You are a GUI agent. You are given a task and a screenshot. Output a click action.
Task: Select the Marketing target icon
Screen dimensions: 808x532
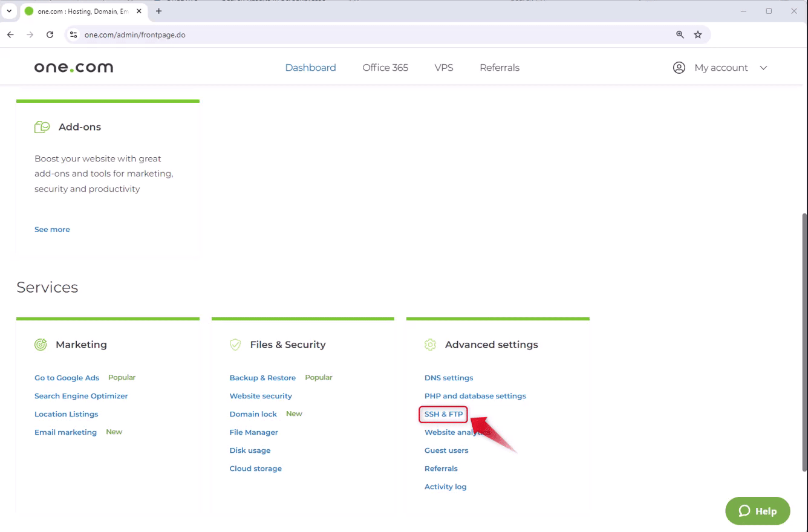click(41, 344)
